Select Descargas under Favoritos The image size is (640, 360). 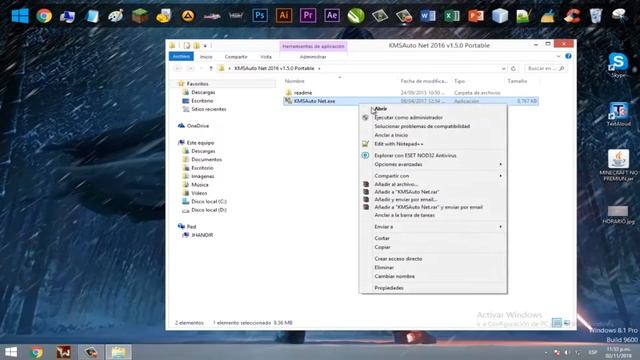point(203,92)
